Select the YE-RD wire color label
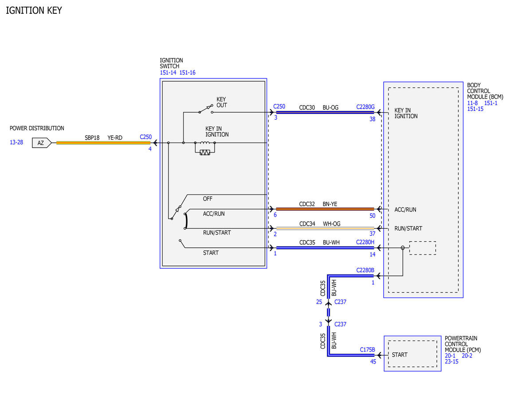532x411 pixels. 115,138
